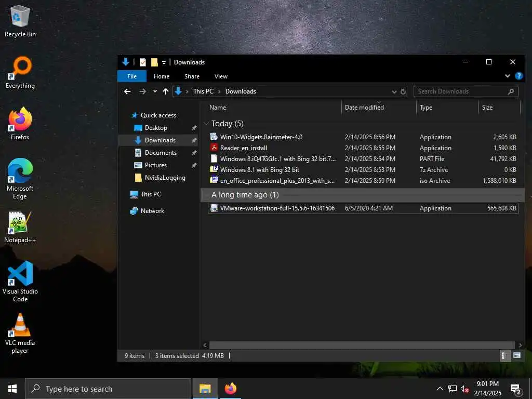Open Desktop in the navigation pane
Image resolution: width=532 pixels, height=399 pixels.
click(156, 128)
